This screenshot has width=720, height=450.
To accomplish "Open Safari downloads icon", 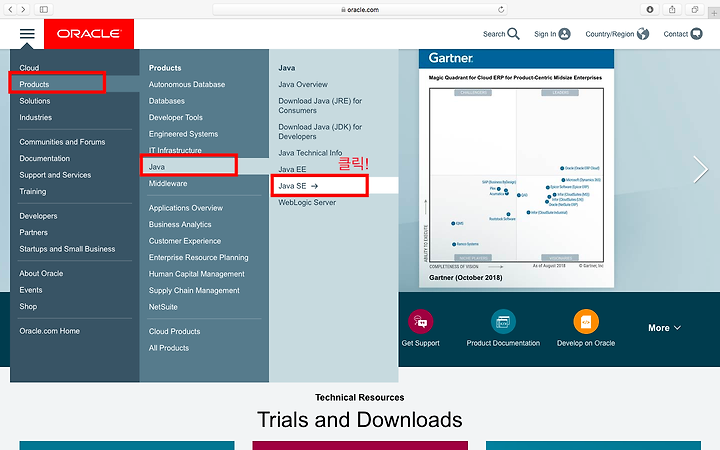I will pyautogui.click(x=650, y=9).
